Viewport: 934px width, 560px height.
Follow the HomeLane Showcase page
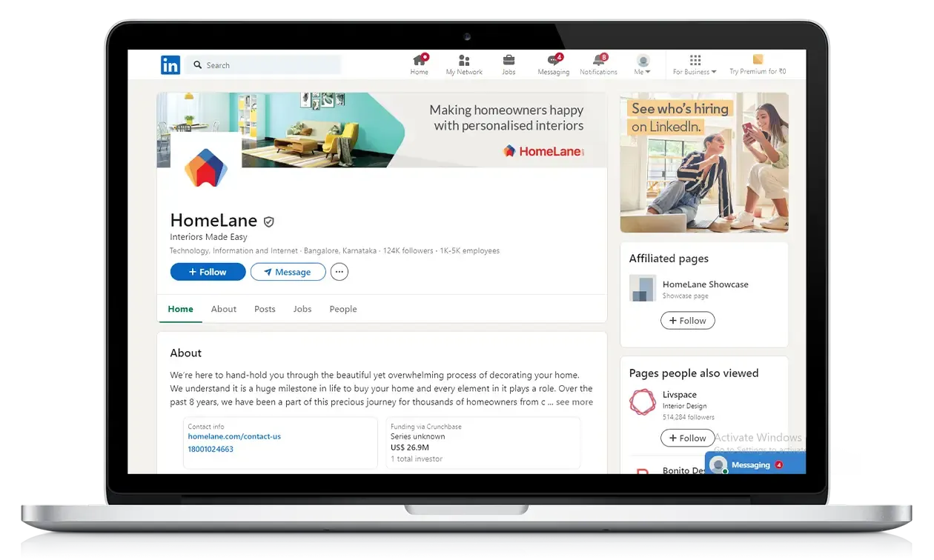pos(687,321)
